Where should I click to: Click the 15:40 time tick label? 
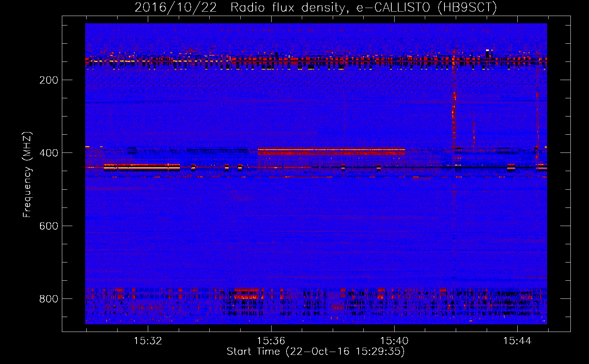(x=394, y=341)
